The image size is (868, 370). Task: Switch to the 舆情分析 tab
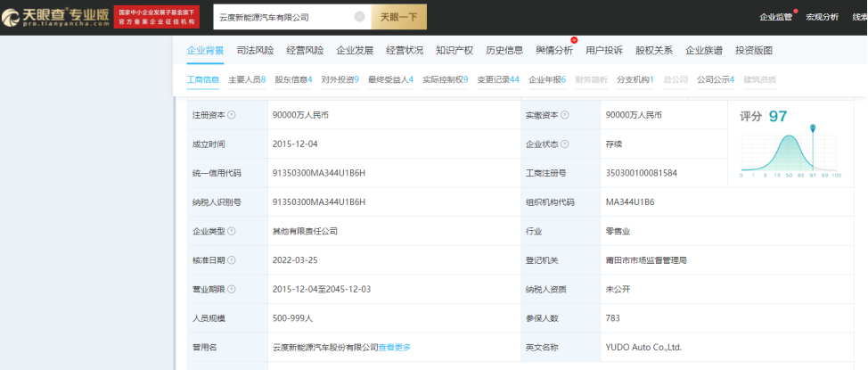point(554,51)
